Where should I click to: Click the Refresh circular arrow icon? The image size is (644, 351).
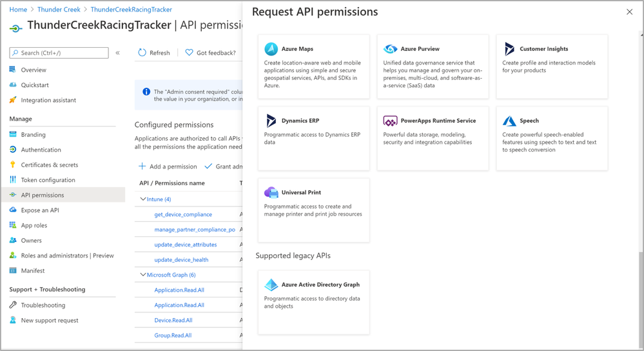pos(142,53)
